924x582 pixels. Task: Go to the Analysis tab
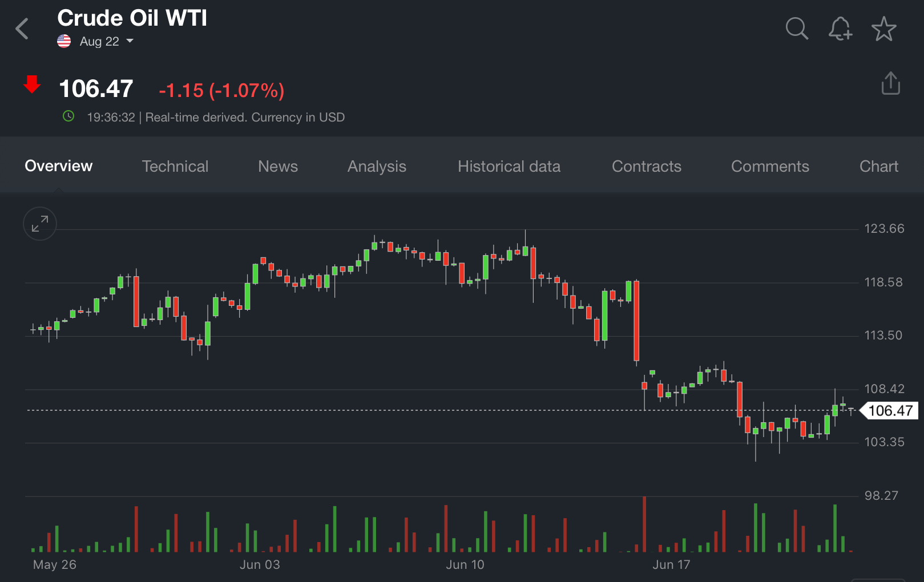tap(377, 166)
